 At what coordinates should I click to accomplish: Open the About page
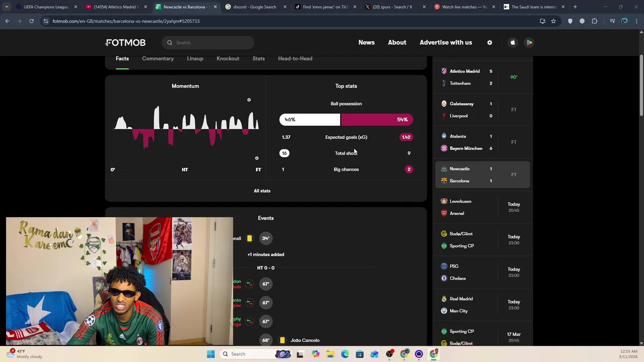397,43
